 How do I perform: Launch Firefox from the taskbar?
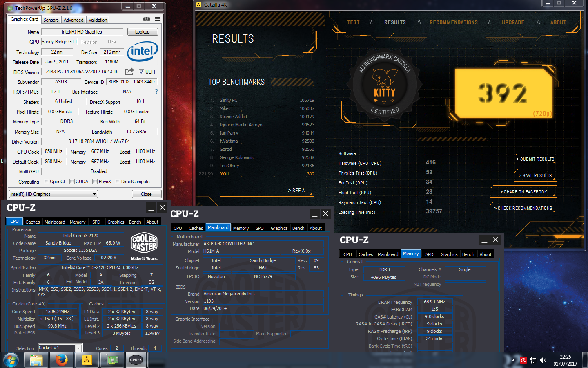(61, 360)
